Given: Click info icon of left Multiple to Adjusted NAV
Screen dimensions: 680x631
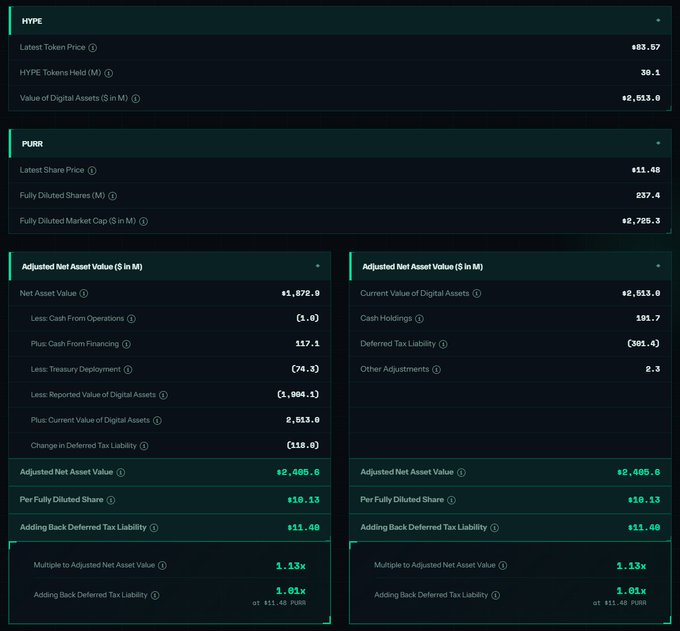Looking at the screenshot, I should pos(162,566).
